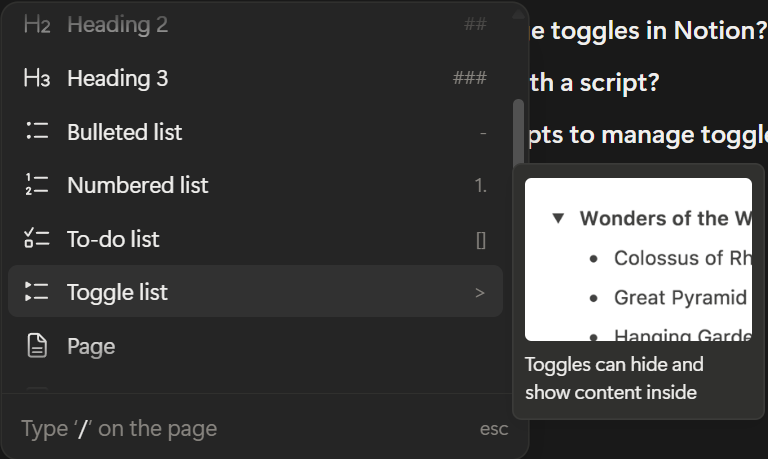Click the To-do list checkbox icon
768x459 pixels.
point(37,239)
